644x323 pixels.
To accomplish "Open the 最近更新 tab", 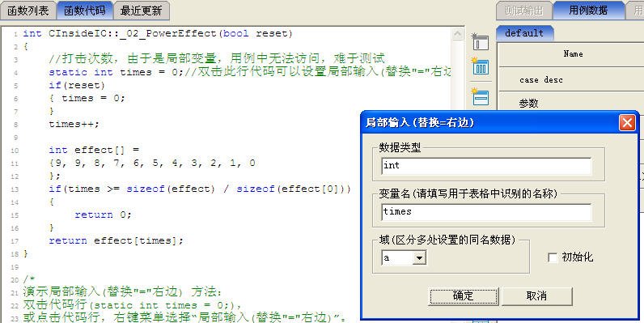I will pyautogui.click(x=141, y=11).
